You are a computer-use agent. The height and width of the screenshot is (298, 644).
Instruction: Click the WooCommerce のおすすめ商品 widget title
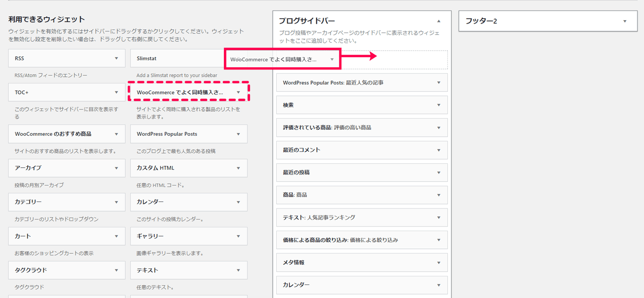coord(53,134)
